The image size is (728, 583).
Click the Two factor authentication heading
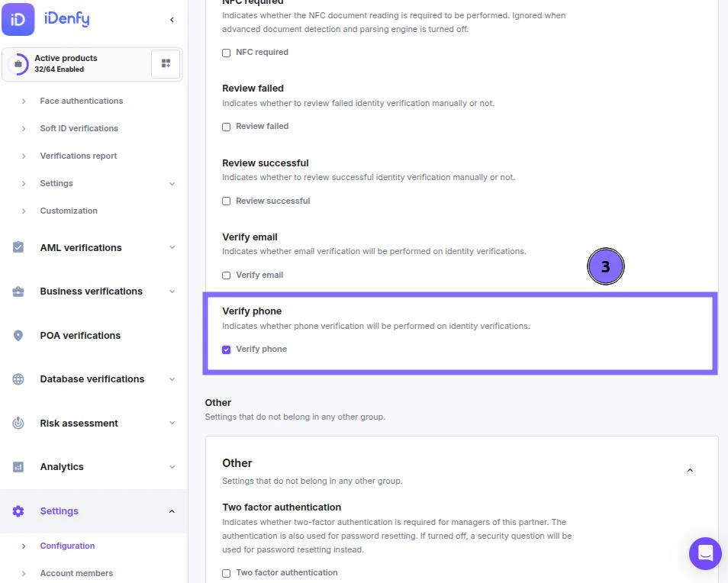pos(282,507)
